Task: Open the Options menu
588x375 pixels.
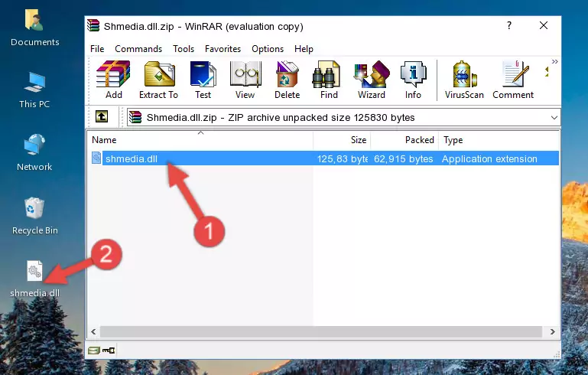Action: (x=268, y=49)
